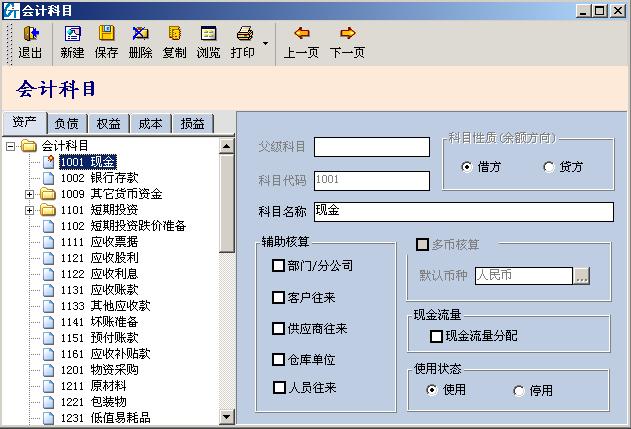Click document icon of 1151 预付账款
631x429 pixels.
[x=49, y=338]
